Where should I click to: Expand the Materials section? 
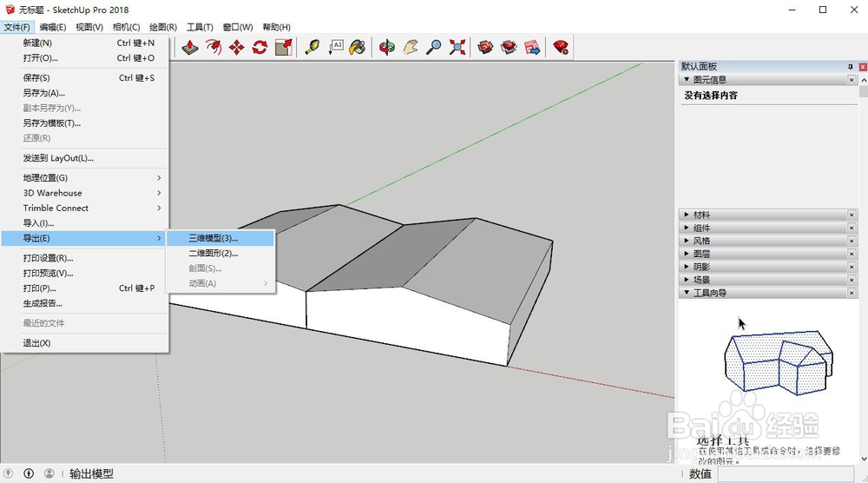(687, 215)
